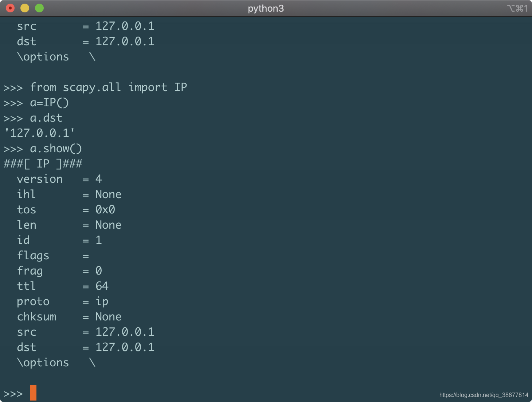
Task: Click the 'a.dst' command line
Action: point(33,118)
